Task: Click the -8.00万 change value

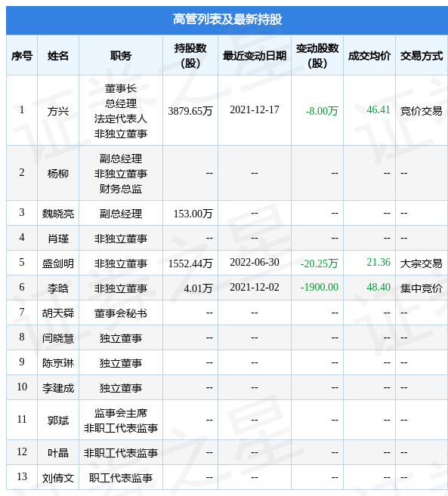Action: pos(322,111)
